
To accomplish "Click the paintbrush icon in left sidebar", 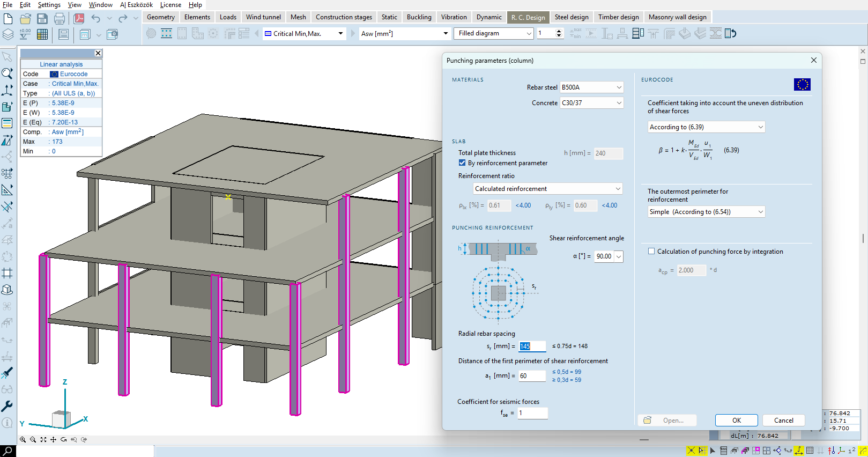I will coord(7,373).
